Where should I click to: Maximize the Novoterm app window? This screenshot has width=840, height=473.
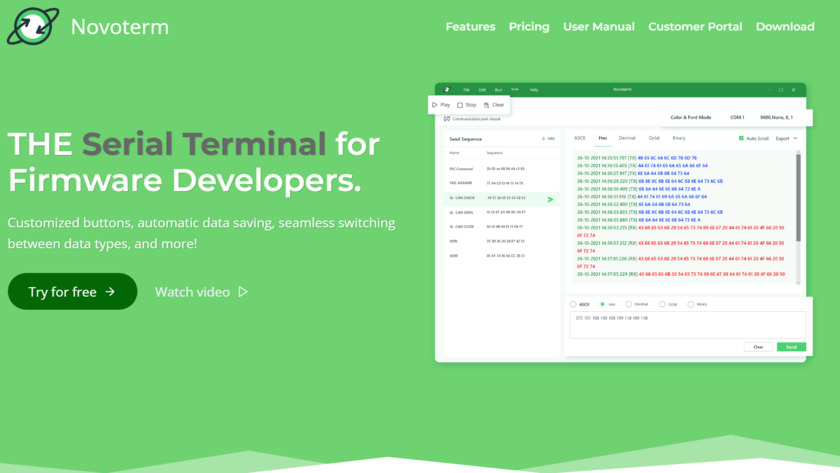pyautogui.click(x=781, y=90)
